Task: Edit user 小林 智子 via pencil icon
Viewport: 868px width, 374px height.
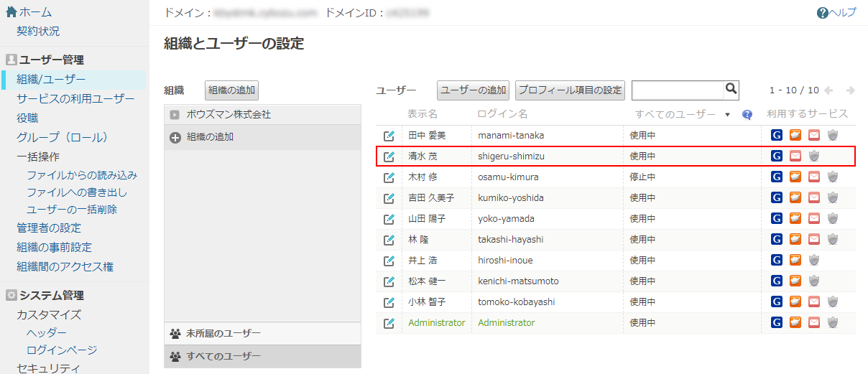Action: pyautogui.click(x=389, y=302)
